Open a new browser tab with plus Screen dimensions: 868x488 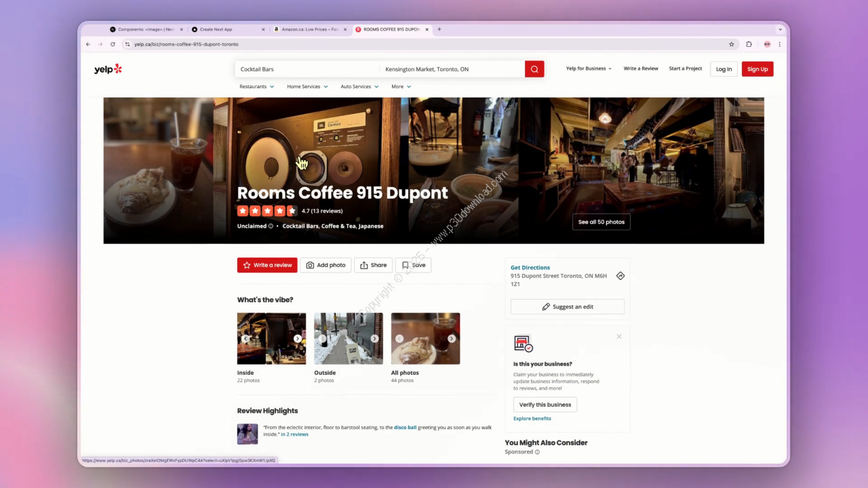coord(439,29)
